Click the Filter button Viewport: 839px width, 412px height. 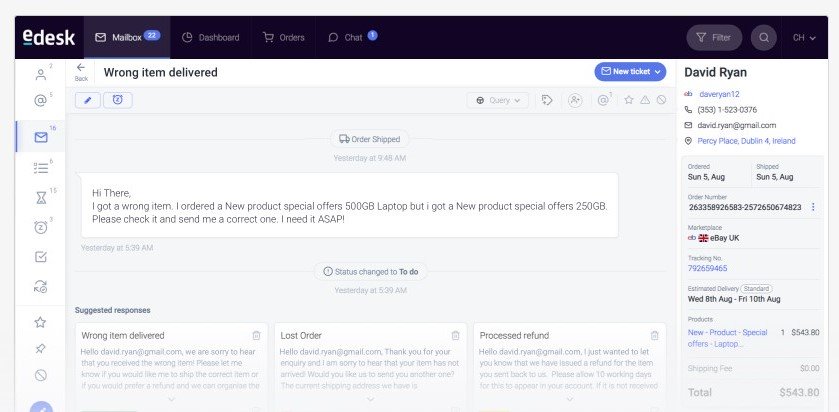pyautogui.click(x=714, y=37)
